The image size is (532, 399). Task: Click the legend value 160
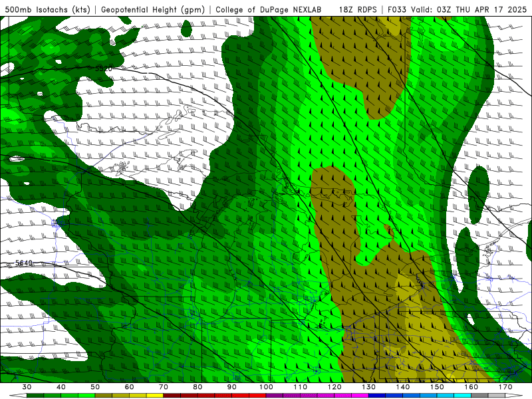click(471, 387)
